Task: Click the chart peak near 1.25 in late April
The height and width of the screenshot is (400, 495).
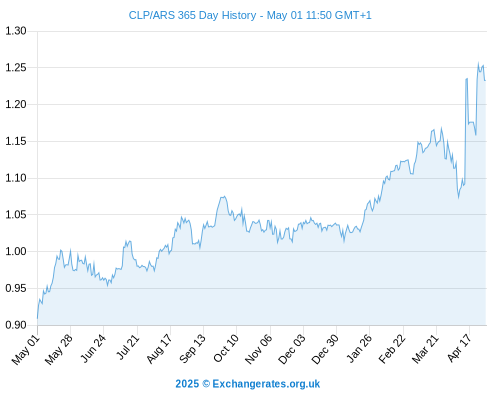Action: [x=478, y=63]
